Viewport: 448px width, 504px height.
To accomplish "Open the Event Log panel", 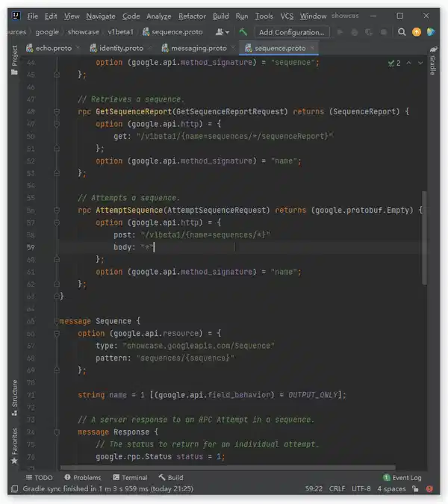I will (x=402, y=477).
